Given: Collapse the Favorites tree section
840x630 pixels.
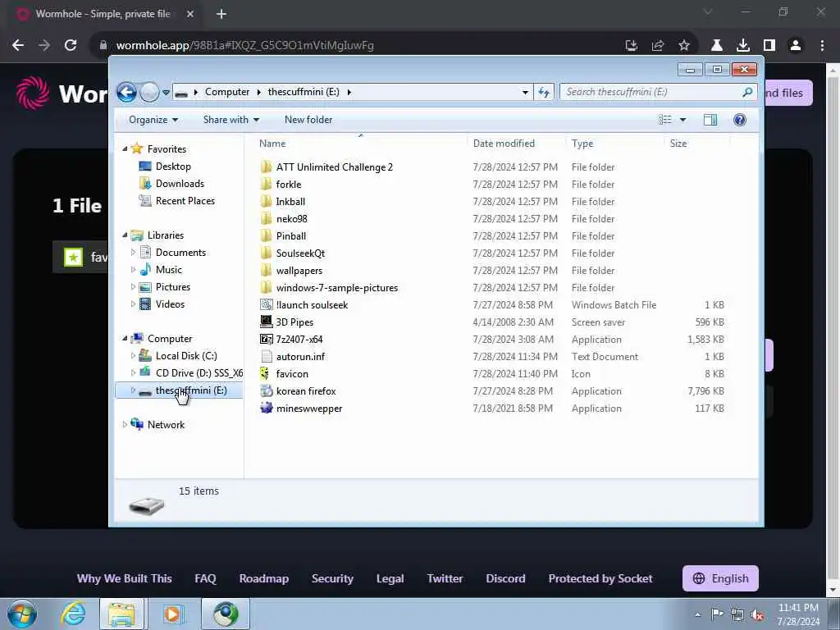Looking at the screenshot, I should 125,149.
